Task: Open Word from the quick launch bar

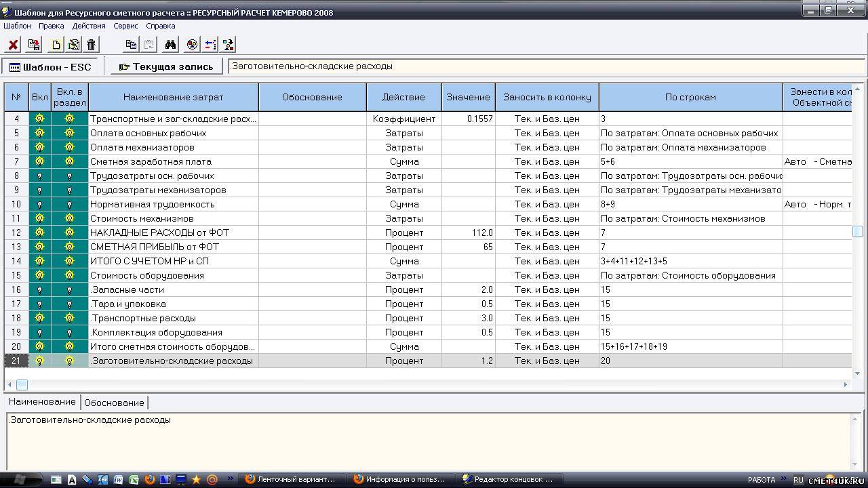Action: pyautogui.click(x=119, y=479)
